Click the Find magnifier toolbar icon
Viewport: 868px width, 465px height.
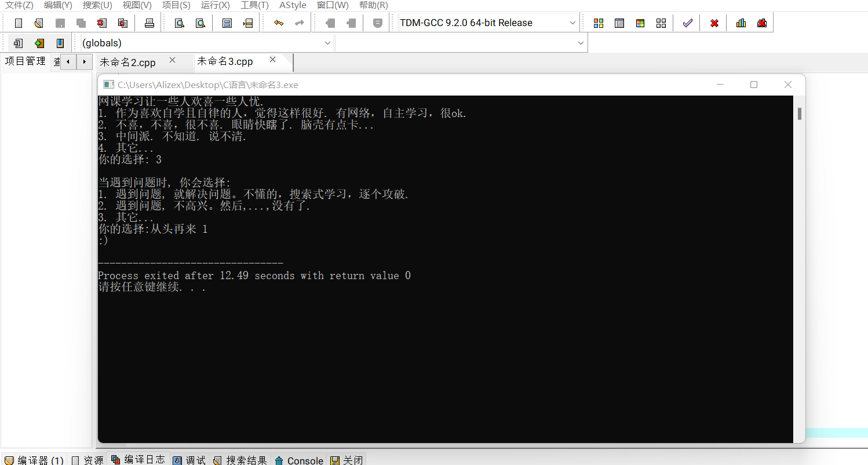pos(180,23)
